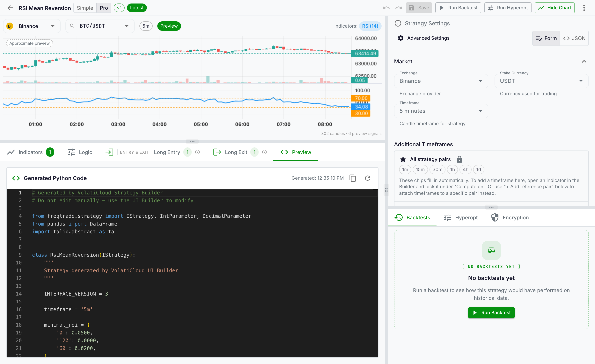Click the green Preview chart button
This screenshot has height=364, width=595.
click(x=169, y=26)
